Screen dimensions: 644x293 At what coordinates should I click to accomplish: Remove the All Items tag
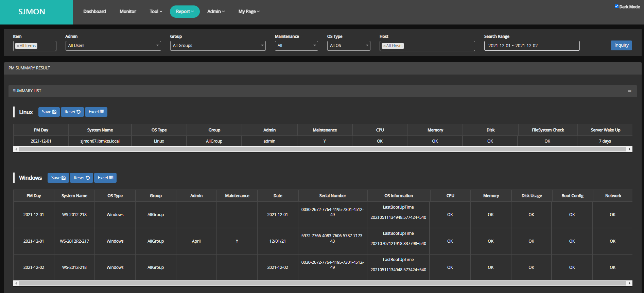pos(18,46)
